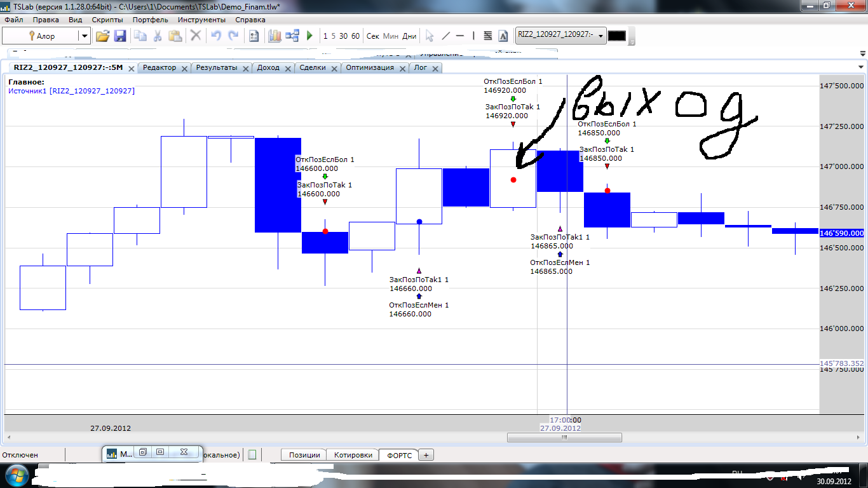Select the text annotation tool icon
Image resolution: width=868 pixels, height=488 pixels.
503,36
